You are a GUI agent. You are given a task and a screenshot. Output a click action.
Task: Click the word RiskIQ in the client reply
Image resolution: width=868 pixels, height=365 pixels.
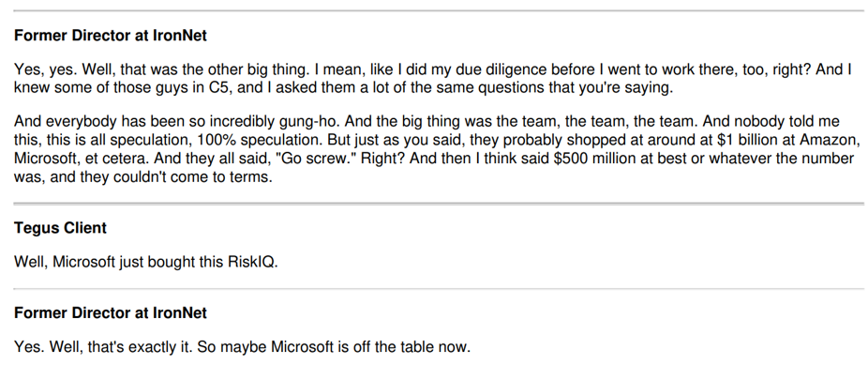coord(251,262)
